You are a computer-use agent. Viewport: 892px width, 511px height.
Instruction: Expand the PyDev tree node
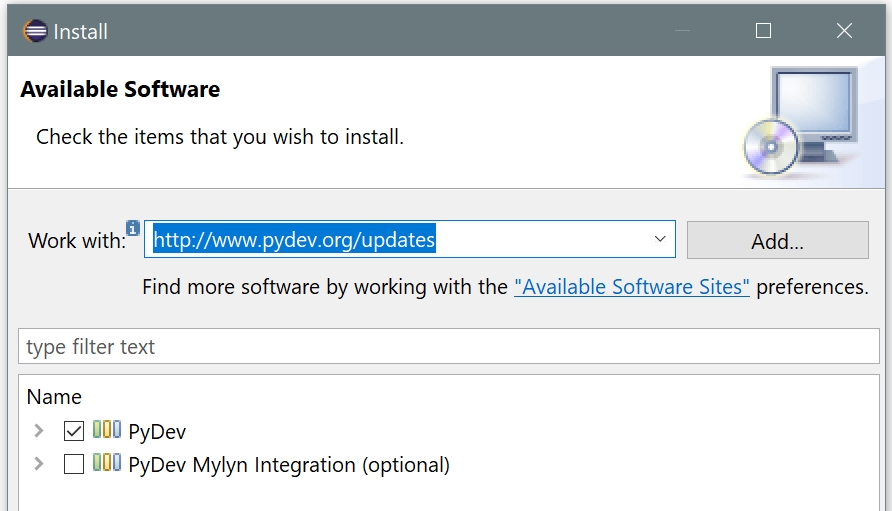(x=39, y=431)
